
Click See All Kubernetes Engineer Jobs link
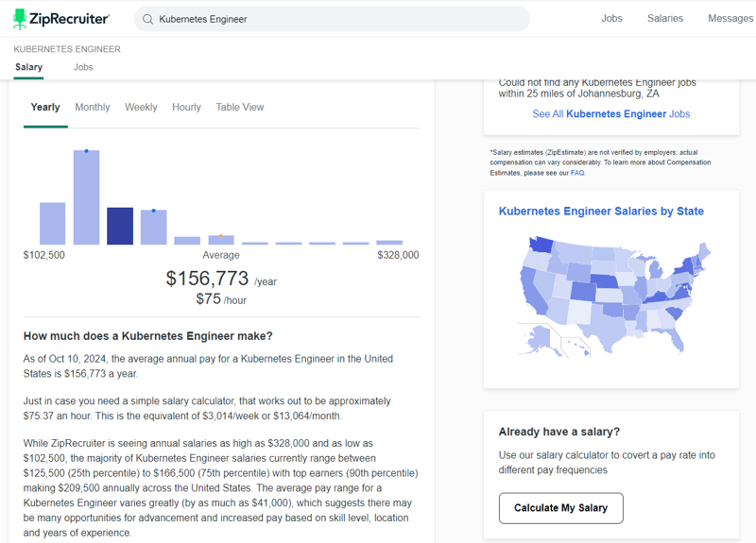610,113
